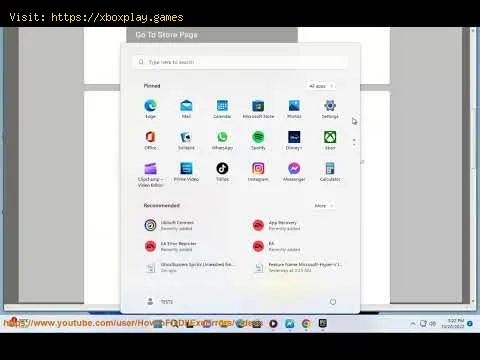
Task: Open Chrome from the taskbar
Action: click(x=306, y=323)
